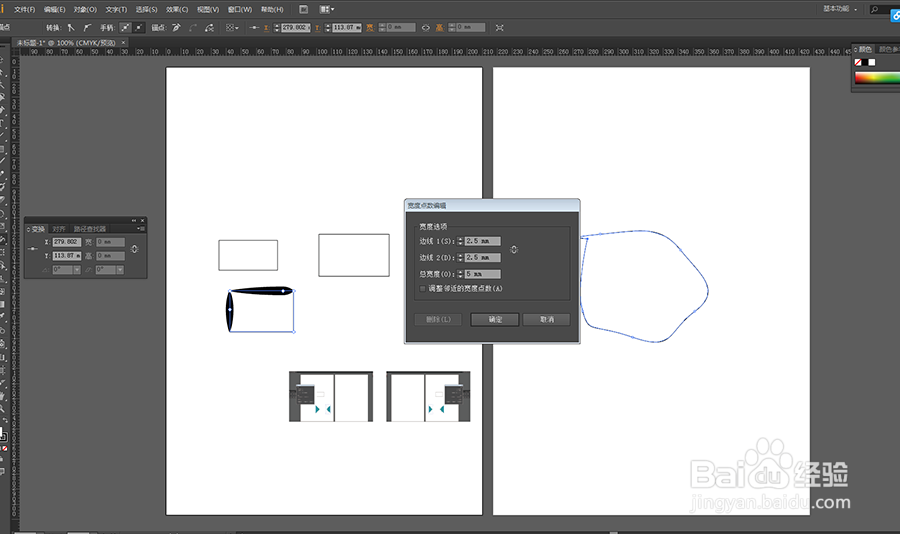This screenshot has height=534, width=900.
Task: Click the 取消 button in dialog
Action: [x=546, y=320]
